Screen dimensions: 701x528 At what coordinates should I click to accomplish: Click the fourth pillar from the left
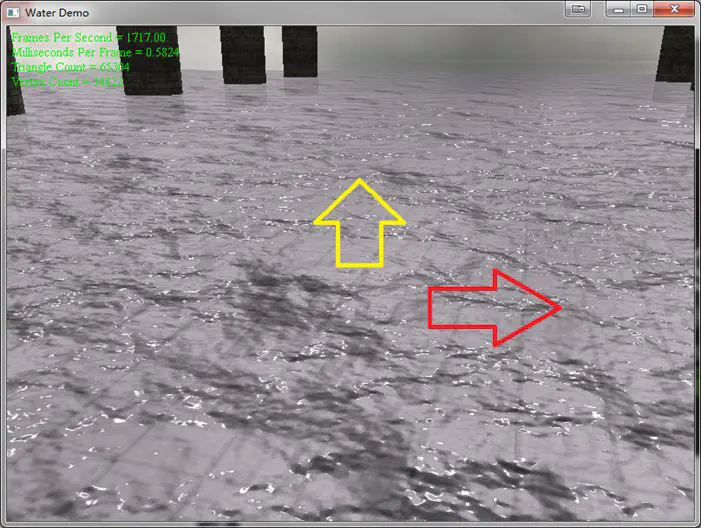point(299,50)
